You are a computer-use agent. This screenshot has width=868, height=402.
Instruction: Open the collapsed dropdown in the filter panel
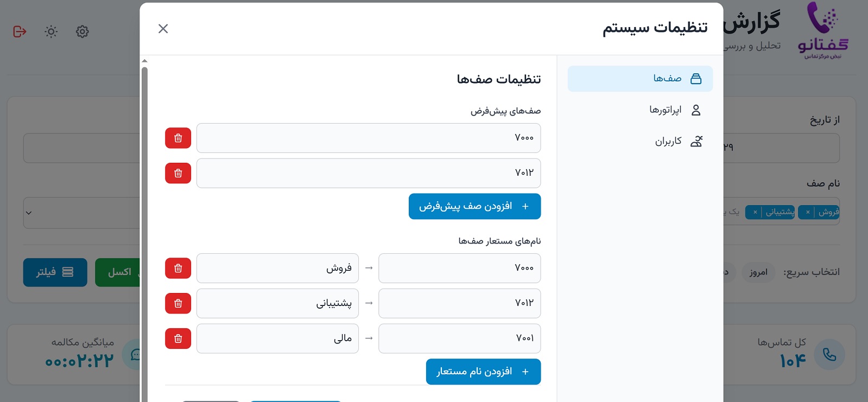(x=28, y=213)
